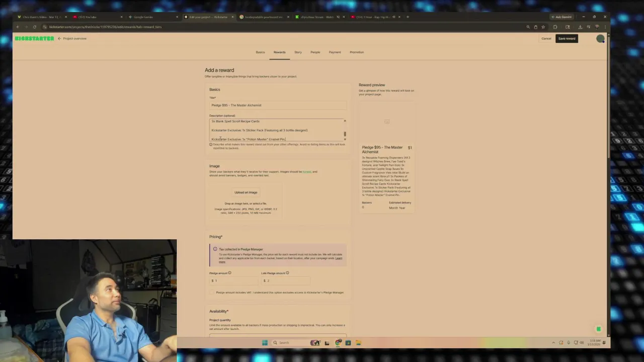
Task: Click the Kickstarter logo
Action: (34, 39)
